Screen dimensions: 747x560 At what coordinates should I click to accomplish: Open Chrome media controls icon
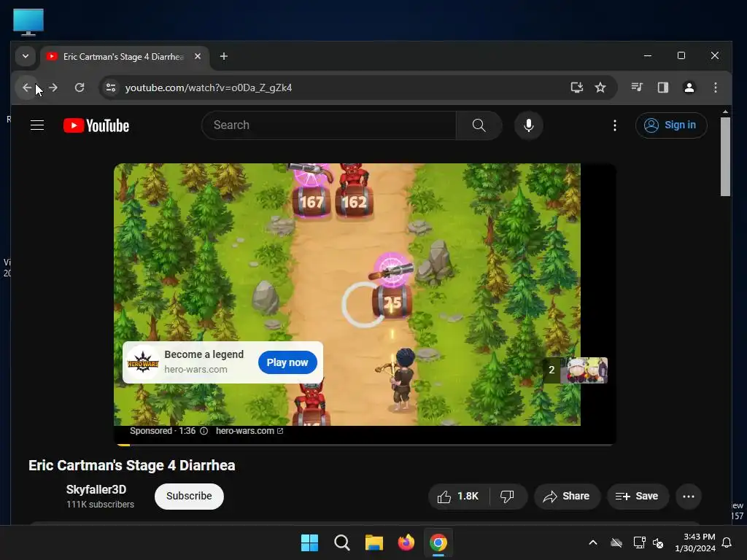click(x=637, y=87)
